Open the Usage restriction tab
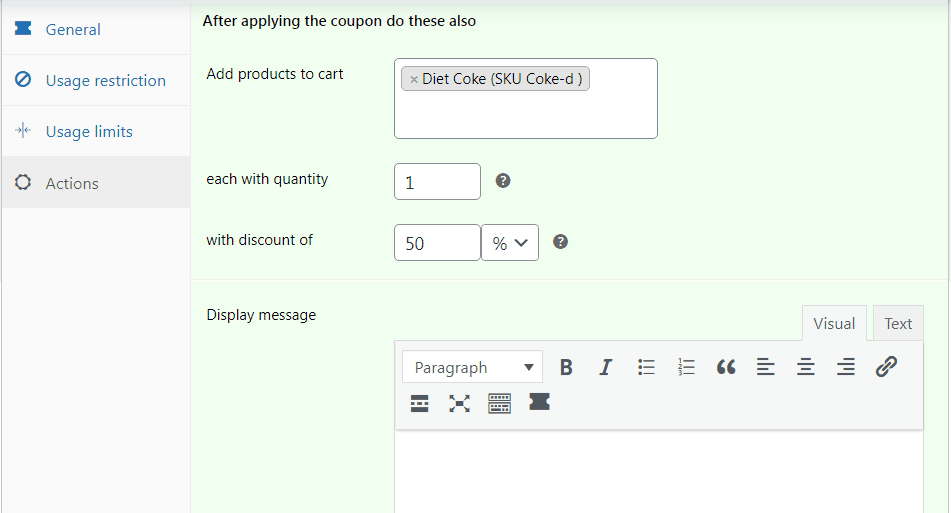Image resolution: width=951 pixels, height=513 pixels. [105, 80]
